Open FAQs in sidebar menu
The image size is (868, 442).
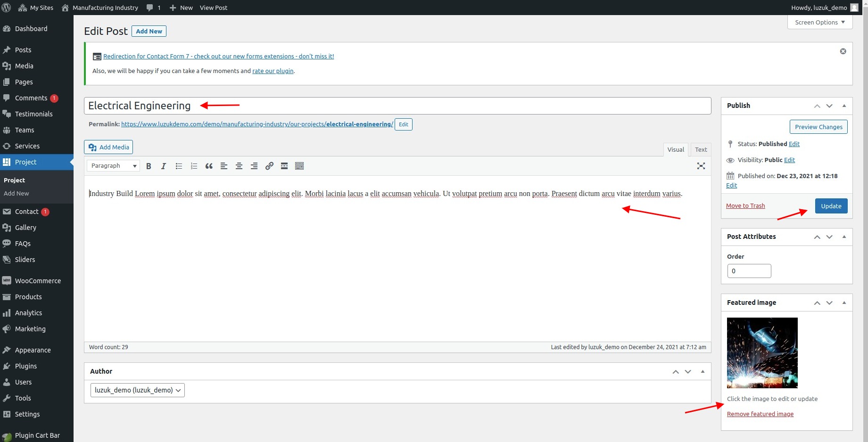(37, 244)
